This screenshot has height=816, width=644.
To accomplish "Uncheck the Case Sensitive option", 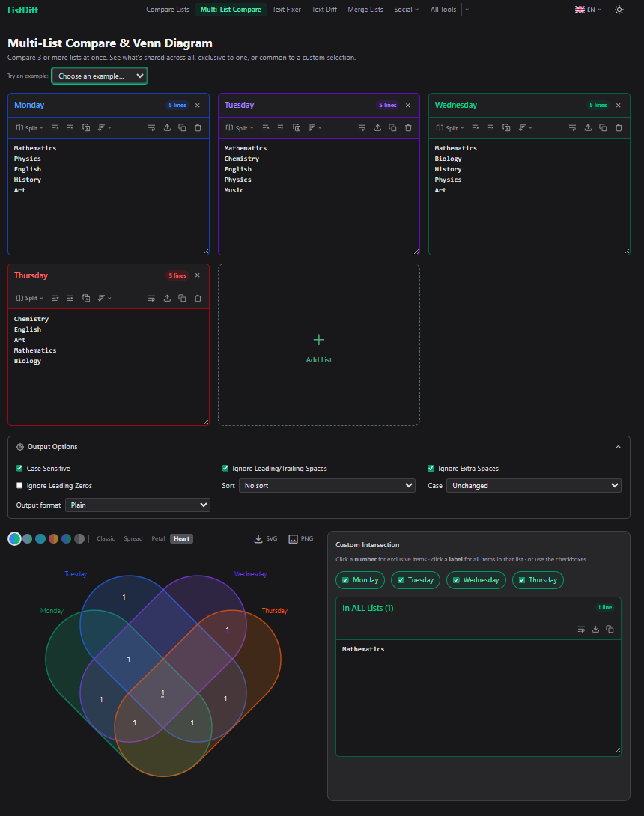I will [19, 469].
